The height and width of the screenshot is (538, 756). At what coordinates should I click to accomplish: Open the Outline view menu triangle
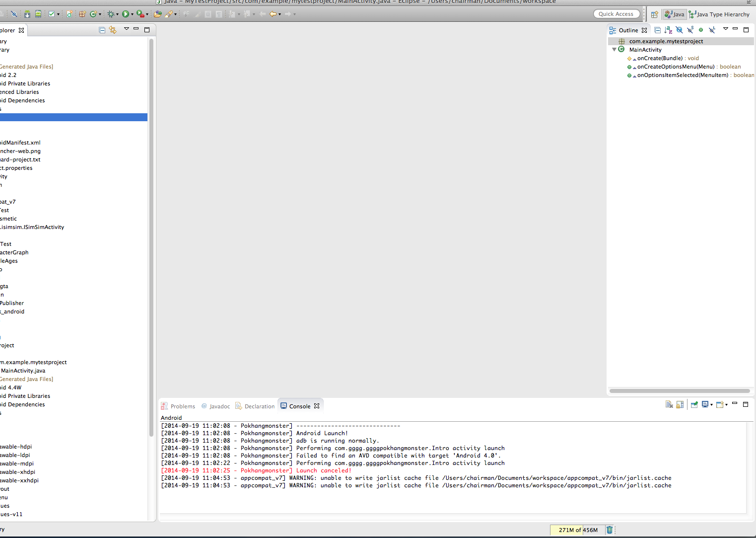tap(726, 29)
